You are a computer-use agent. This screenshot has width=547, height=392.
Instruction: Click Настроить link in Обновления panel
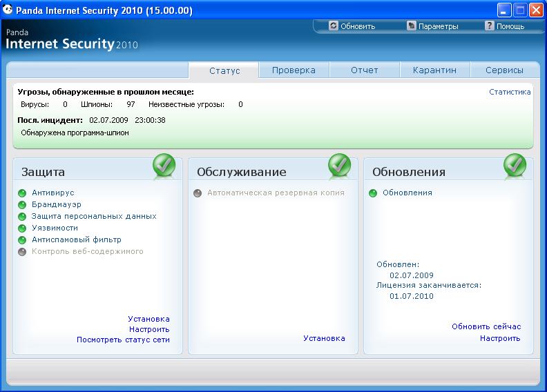(x=500, y=338)
